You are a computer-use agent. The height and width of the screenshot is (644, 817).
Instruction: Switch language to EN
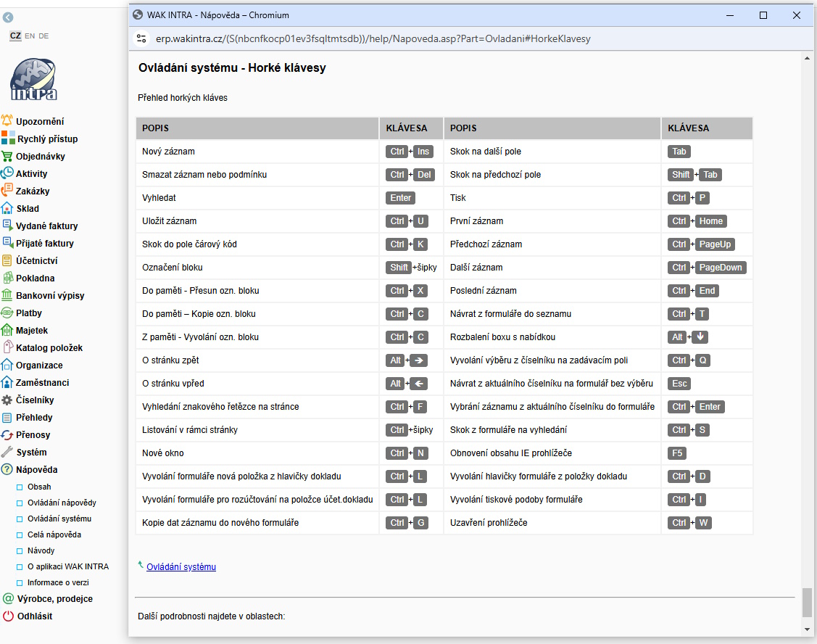30,36
